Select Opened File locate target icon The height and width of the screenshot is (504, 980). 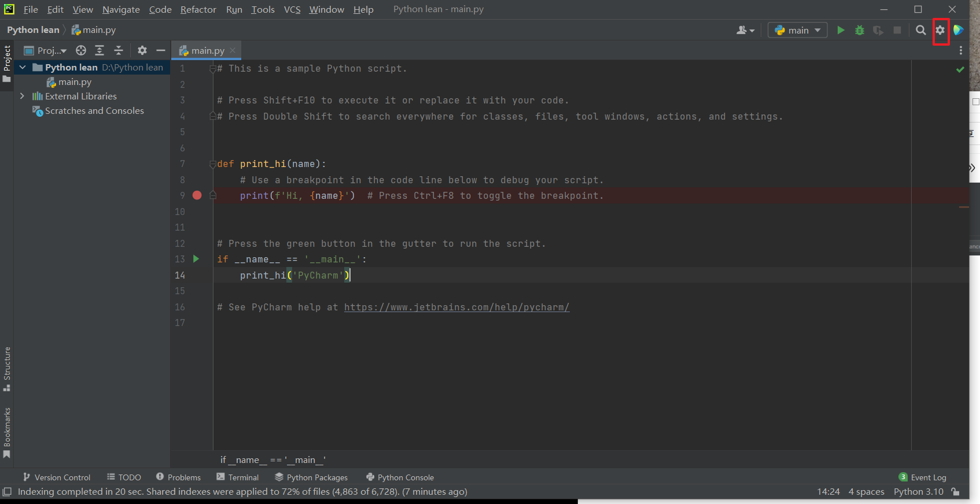point(81,50)
